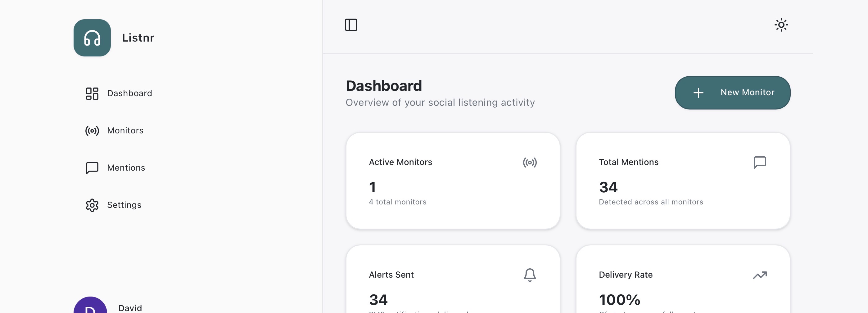Open the Monitors section
Viewport: 868px width, 313px height.
pyautogui.click(x=125, y=131)
